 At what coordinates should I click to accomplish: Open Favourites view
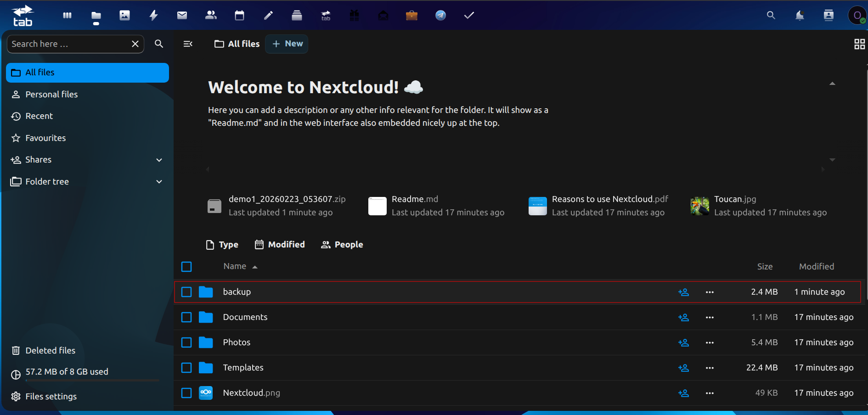(x=87, y=138)
